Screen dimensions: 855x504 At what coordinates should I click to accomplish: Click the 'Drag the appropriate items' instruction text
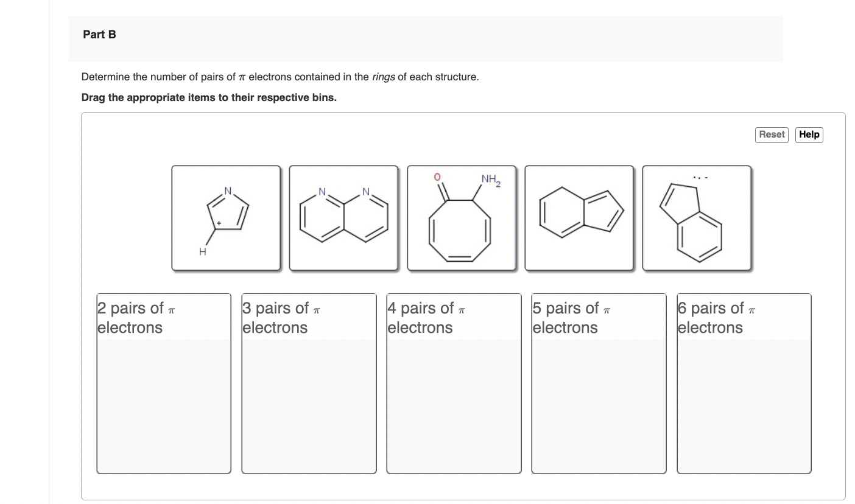[209, 97]
